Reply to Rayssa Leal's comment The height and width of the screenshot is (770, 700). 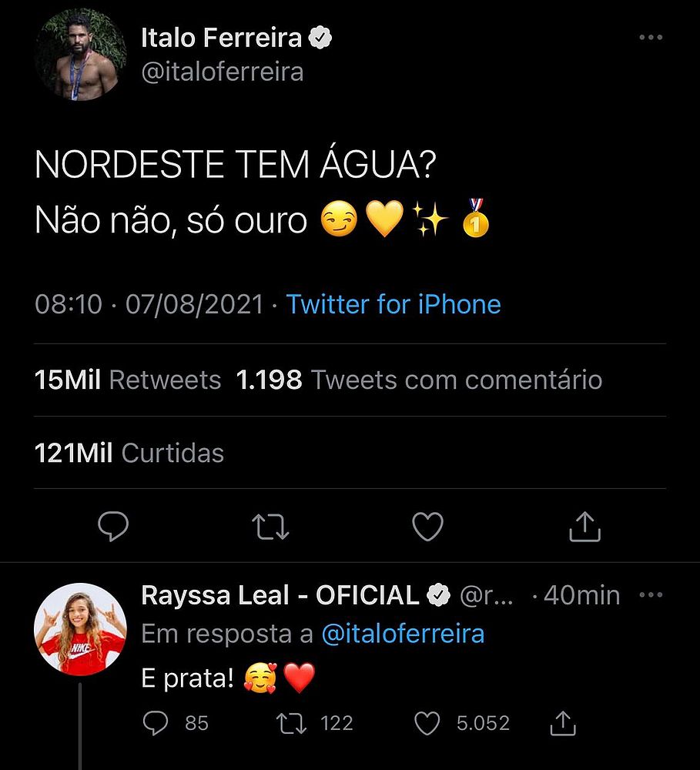tap(157, 723)
